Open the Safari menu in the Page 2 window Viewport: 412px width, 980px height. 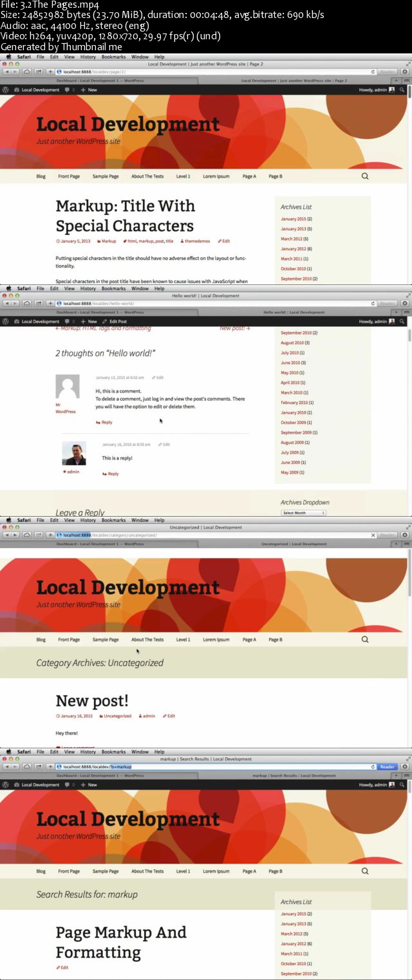pos(24,57)
